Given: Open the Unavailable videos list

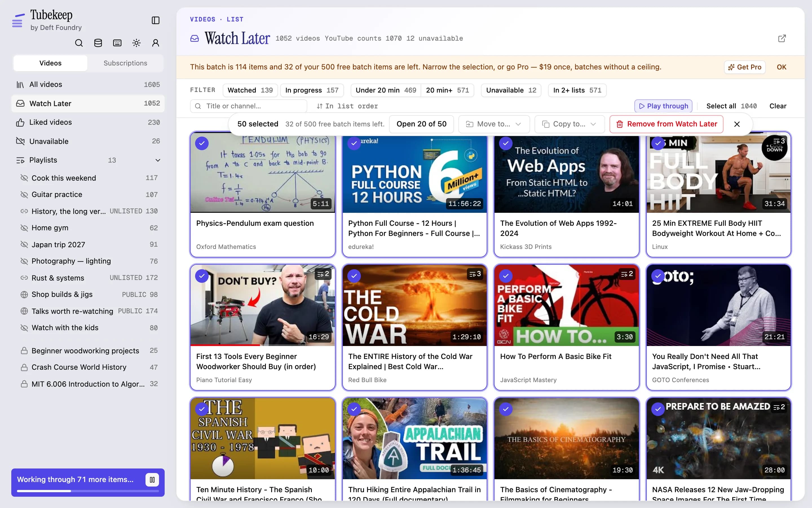Looking at the screenshot, I should pos(88,141).
